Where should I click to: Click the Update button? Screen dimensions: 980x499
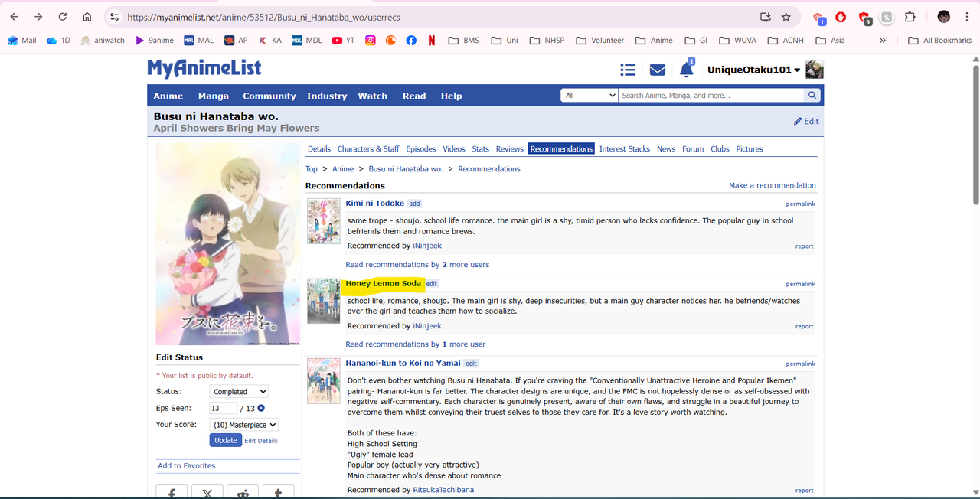(x=226, y=440)
